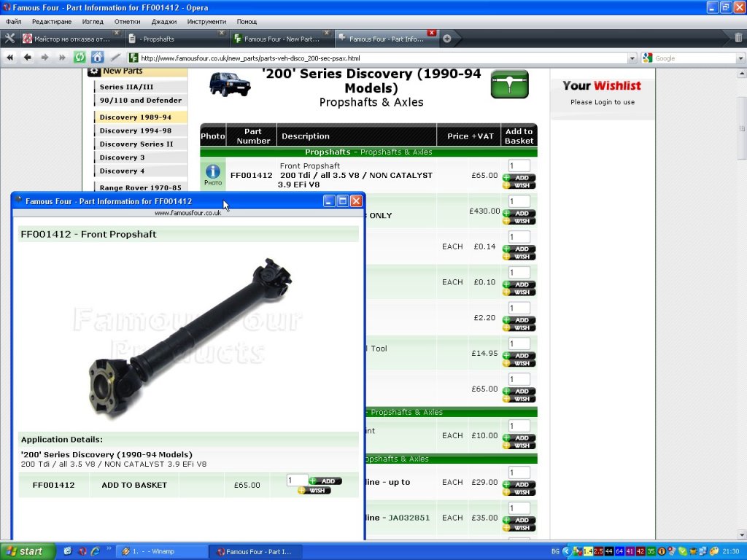
Task: Click part number FF001412 in table
Action: pyautogui.click(x=251, y=175)
